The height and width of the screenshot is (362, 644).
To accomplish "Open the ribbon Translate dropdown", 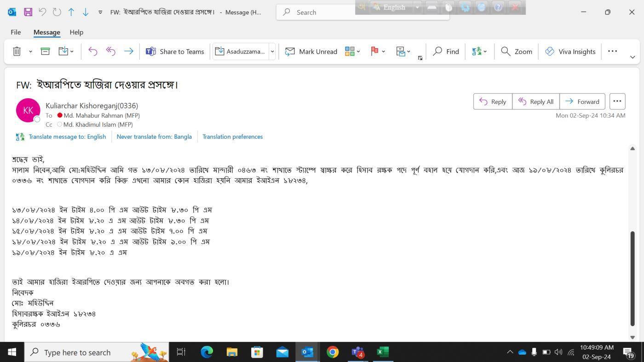I will coord(480,51).
